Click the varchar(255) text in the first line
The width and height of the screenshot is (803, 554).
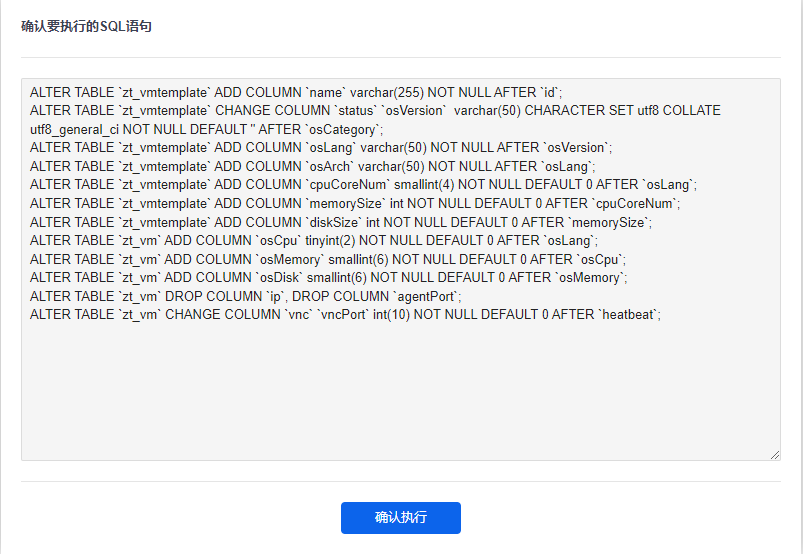pos(387,93)
